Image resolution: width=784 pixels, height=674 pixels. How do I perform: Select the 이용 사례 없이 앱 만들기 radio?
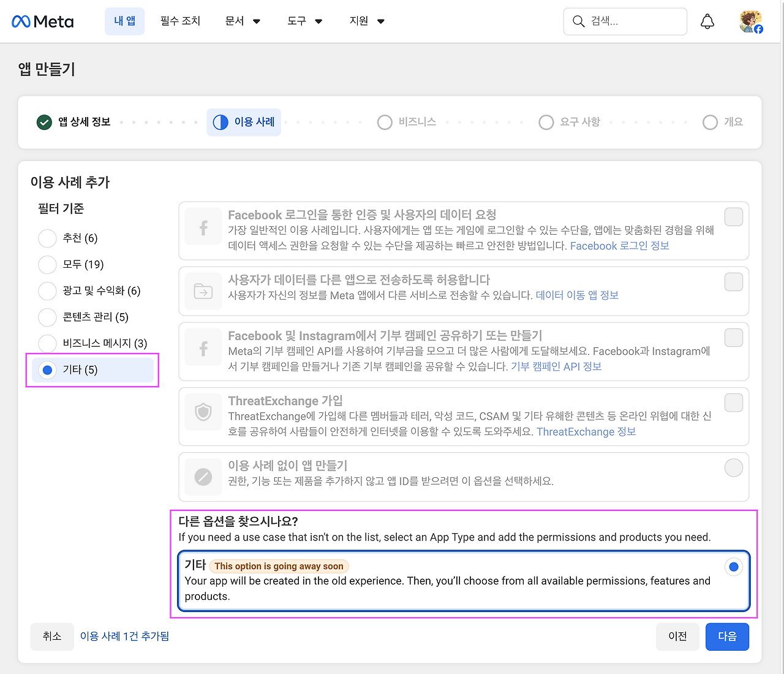(734, 468)
